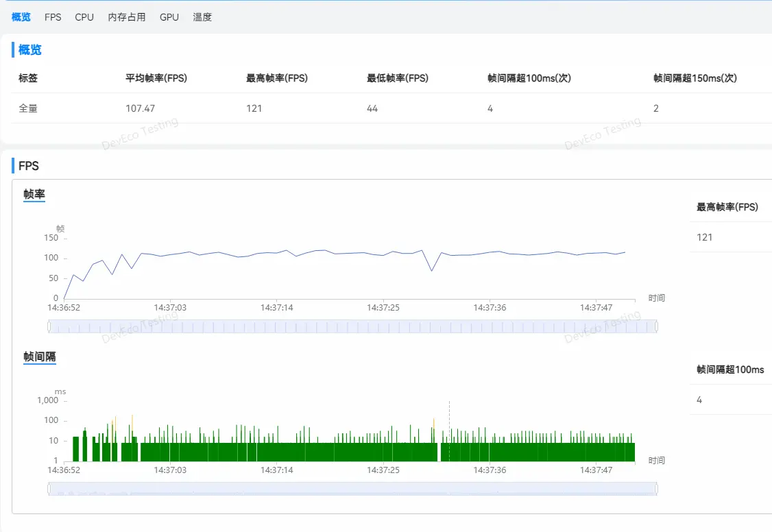Click left handle of 帧率 zoom slider
The width and height of the screenshot is (772, 532).
point(49,326)
